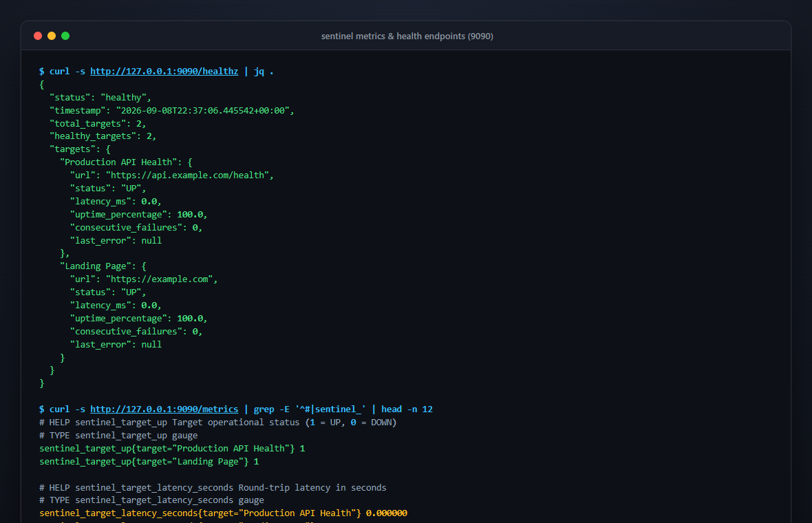Open the 9090/metrics URL link
This screenshot has width=812, height=523.
click(164, 409)
